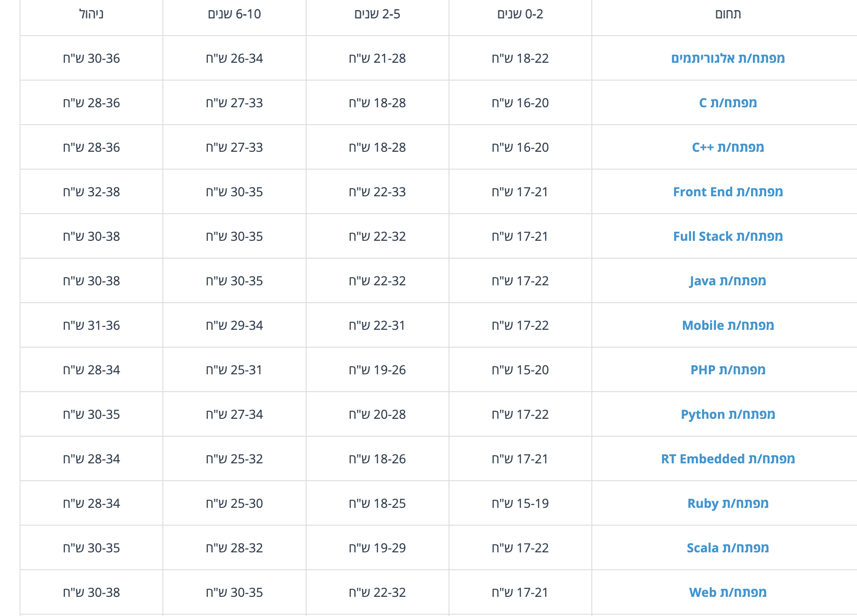This screenshot has height=616, width=857.
Task: Go to the מפתח/ת PHP link
Action: (728, 370)
